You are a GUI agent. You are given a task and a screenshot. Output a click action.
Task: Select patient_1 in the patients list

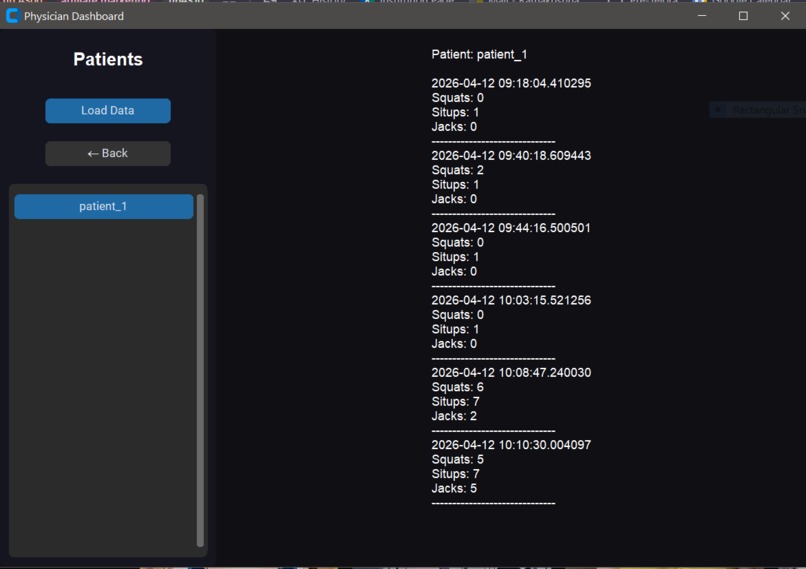(x=104, y=206)
